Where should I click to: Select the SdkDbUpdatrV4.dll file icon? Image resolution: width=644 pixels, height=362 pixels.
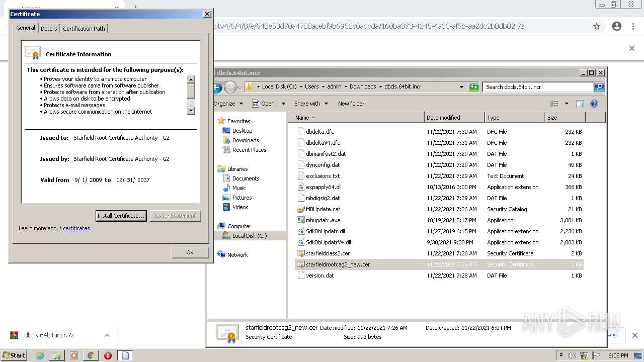301,242
